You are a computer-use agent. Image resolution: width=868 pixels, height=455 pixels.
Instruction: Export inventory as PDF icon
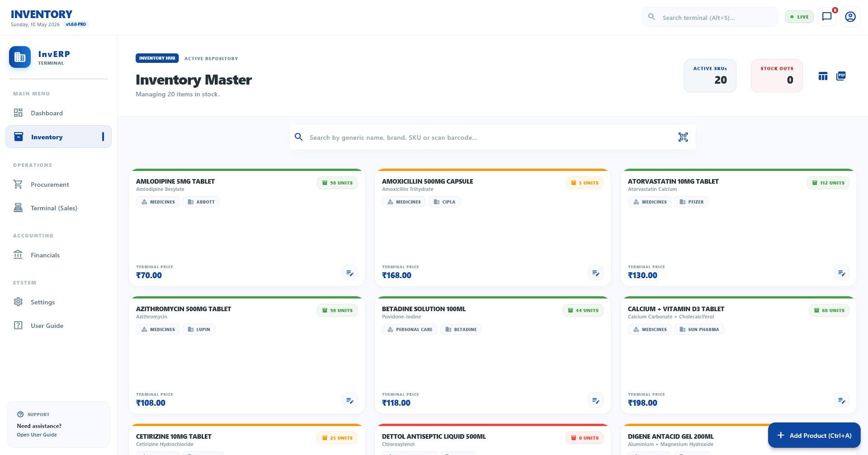click(841, 76)
